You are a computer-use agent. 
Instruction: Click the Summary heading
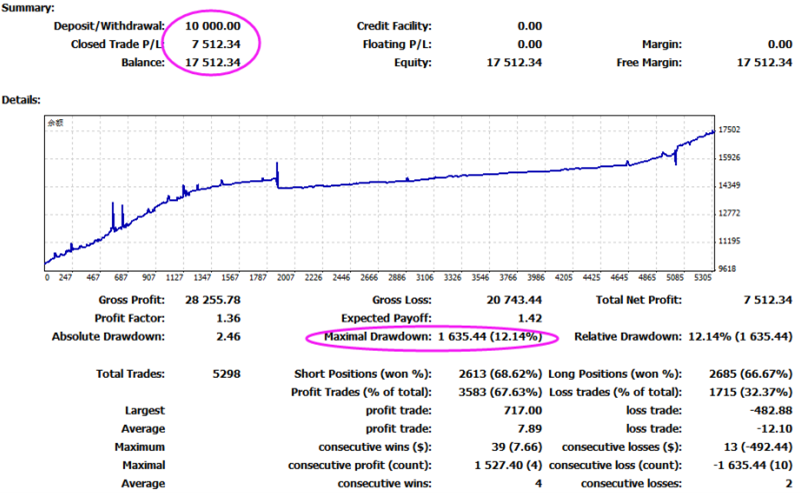click(28, 8)
